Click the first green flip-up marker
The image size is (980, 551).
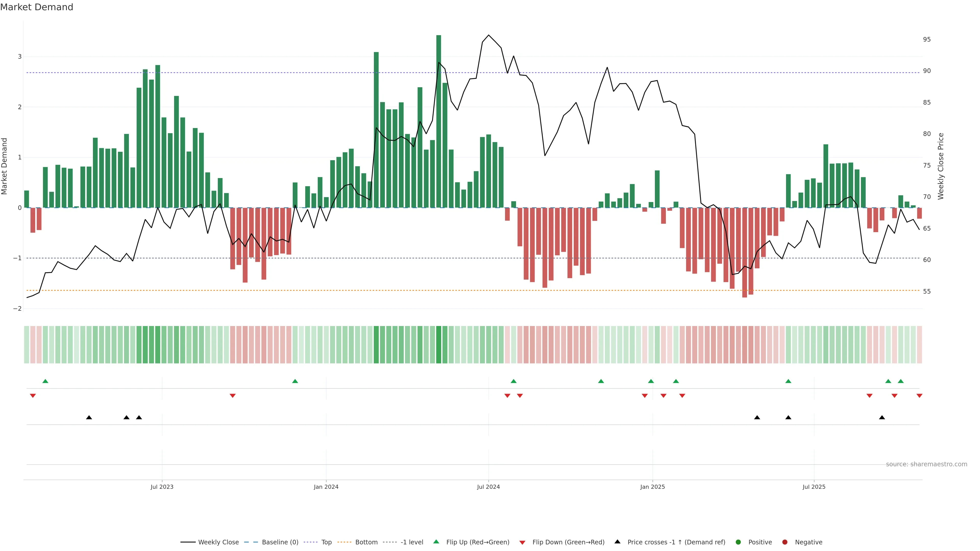click(45, 381)
